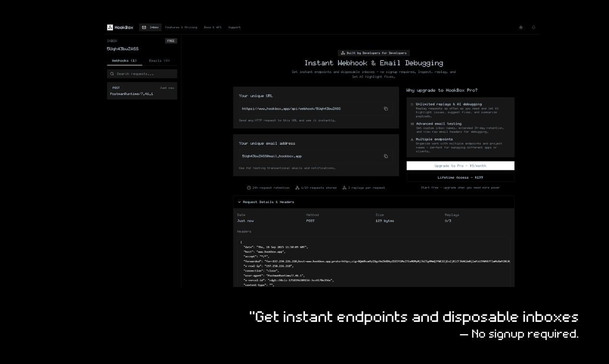
Task: Open Docs & API page
Action: (x=212, y=27)
